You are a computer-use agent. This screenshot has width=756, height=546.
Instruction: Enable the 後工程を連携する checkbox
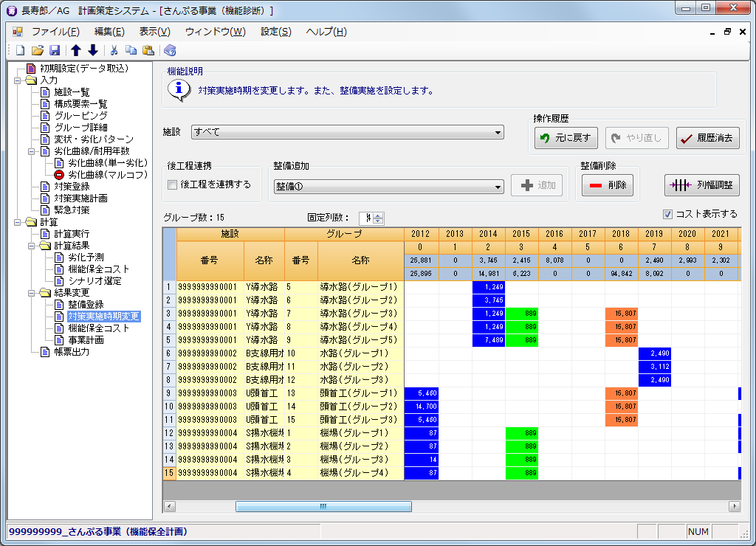tap(172, 185)
